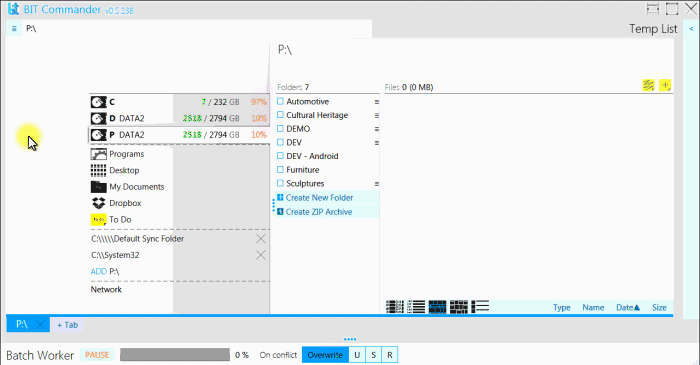Check the Sculptures folder checkbox
The image size is (700, 365).
pos(280,183)
